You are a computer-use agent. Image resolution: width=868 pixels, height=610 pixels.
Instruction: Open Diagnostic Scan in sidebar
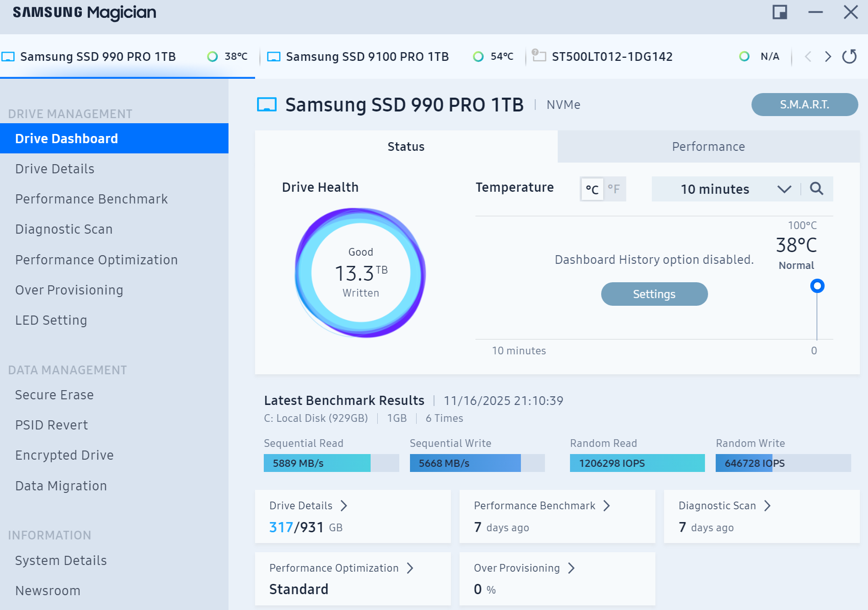(114, 229)
